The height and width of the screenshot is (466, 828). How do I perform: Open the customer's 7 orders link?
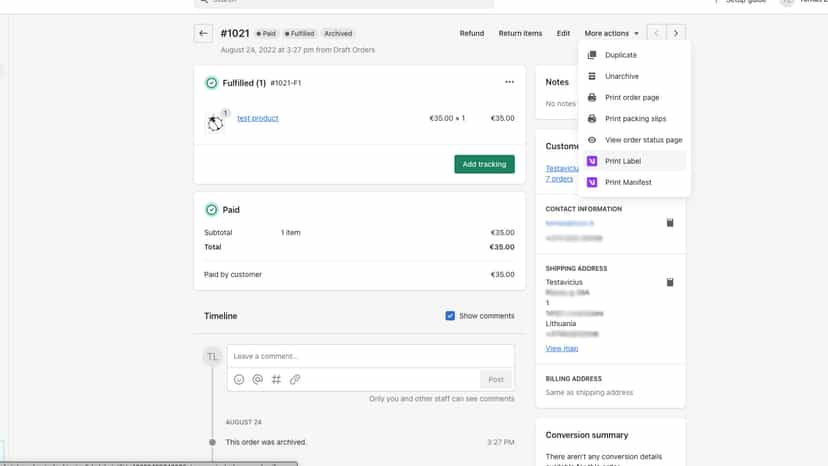[x=559, y=179]
